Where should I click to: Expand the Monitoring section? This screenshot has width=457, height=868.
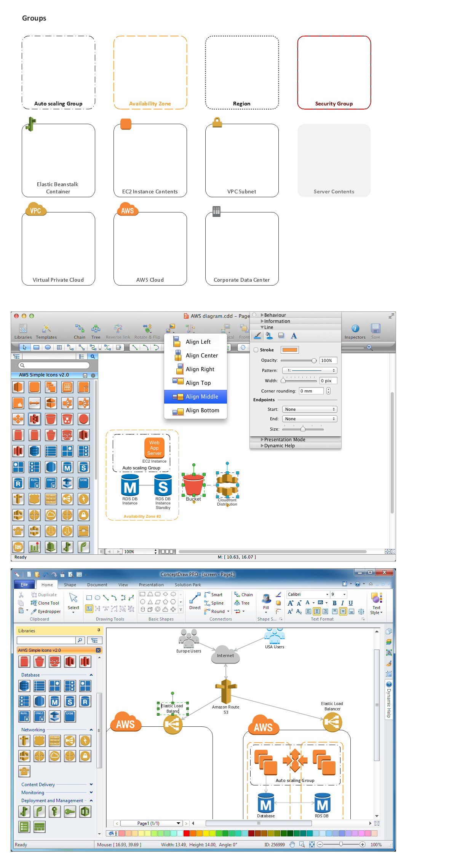pyautogui.click(x=91, y=792)
